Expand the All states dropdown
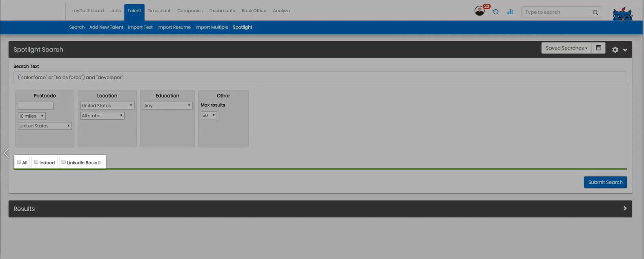 (102, 116)
